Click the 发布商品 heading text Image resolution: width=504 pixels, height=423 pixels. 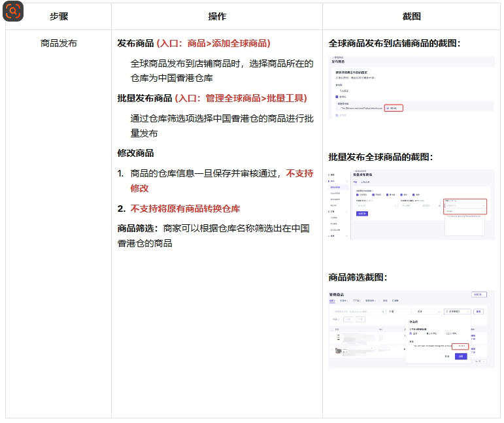[135, 43]
